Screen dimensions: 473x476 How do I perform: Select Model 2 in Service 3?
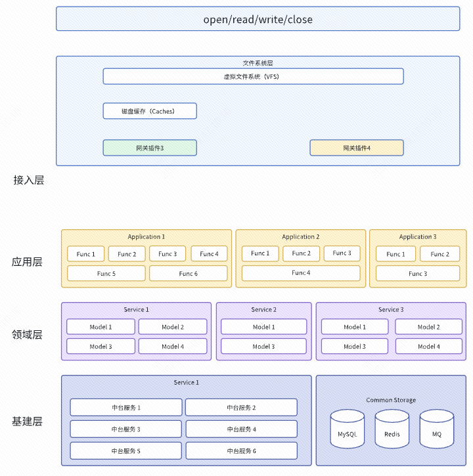(x=428, y=326)
